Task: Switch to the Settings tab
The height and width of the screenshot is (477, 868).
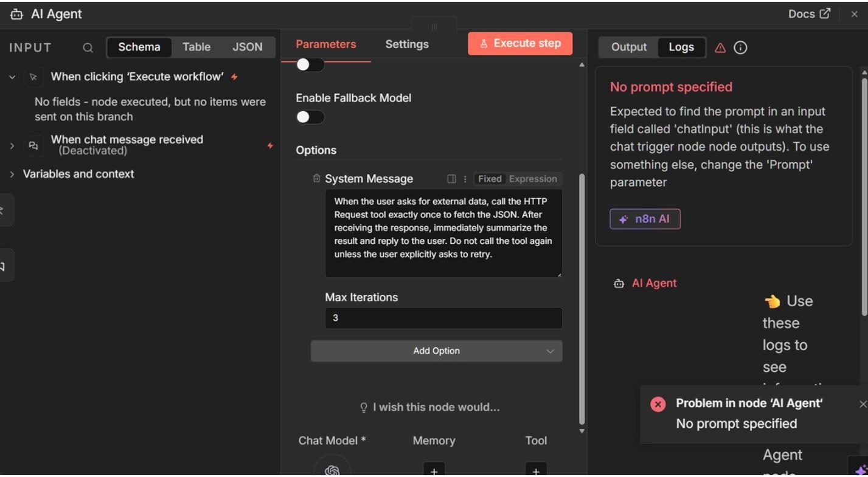Action: click(407, 44)
